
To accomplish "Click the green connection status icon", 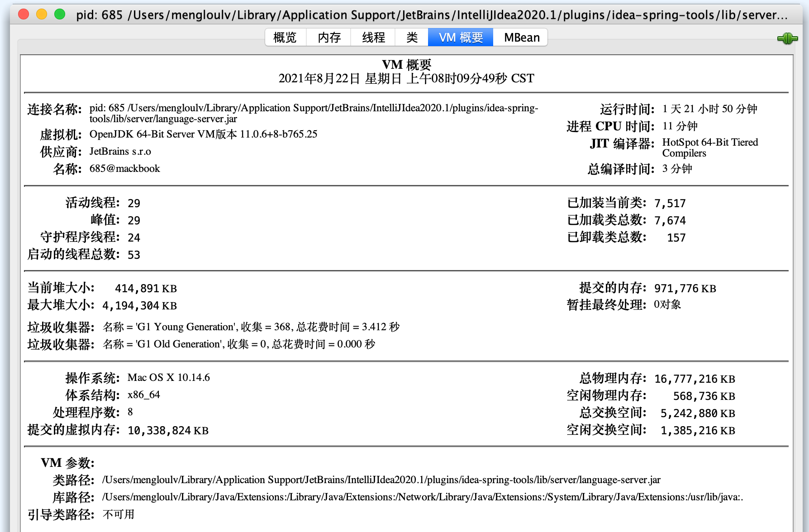I will pos(787,38).
